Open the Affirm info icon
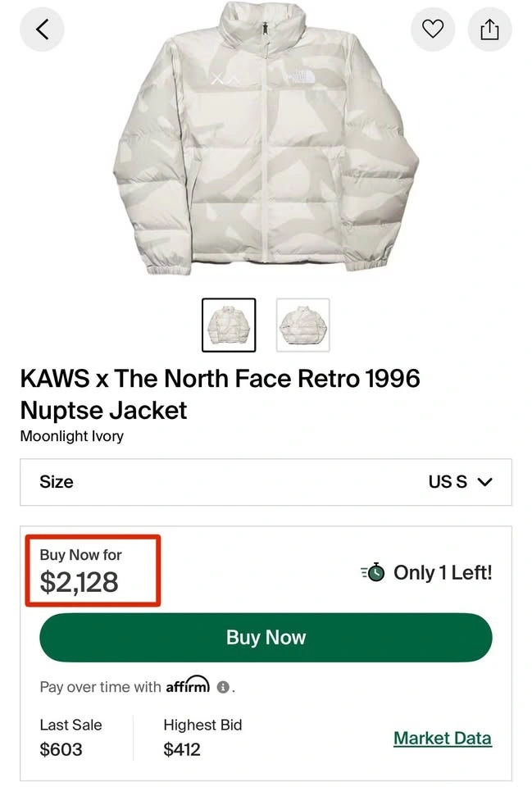This screenshot has width=532, height=787. (224, 687)
